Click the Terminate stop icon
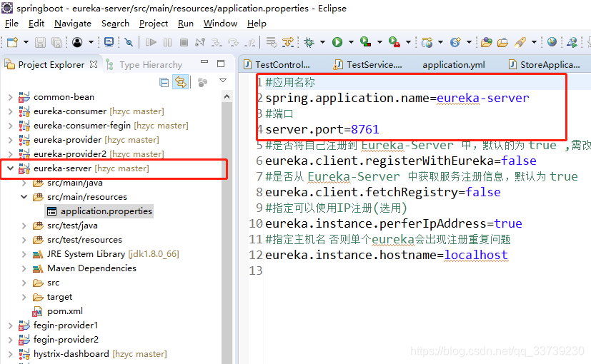591x364 pixels. tap(184, 42)
